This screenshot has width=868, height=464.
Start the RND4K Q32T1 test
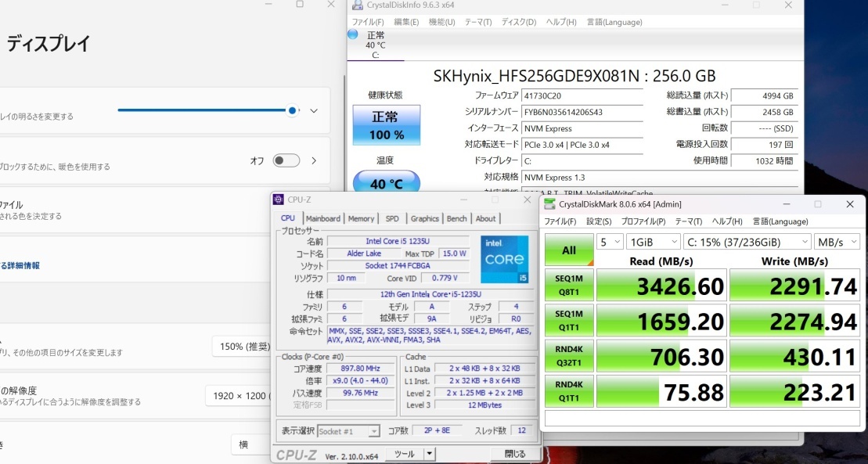click(x=571, y=356)
